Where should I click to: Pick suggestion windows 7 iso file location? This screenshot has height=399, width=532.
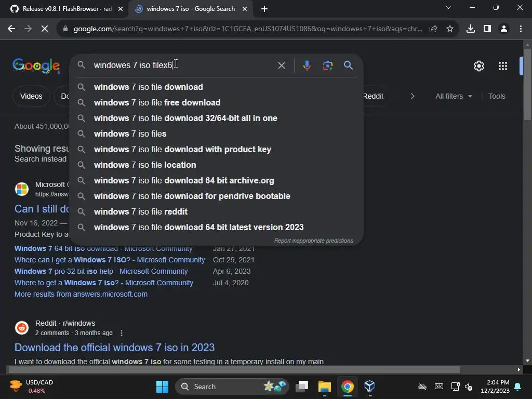click(216, 165)
